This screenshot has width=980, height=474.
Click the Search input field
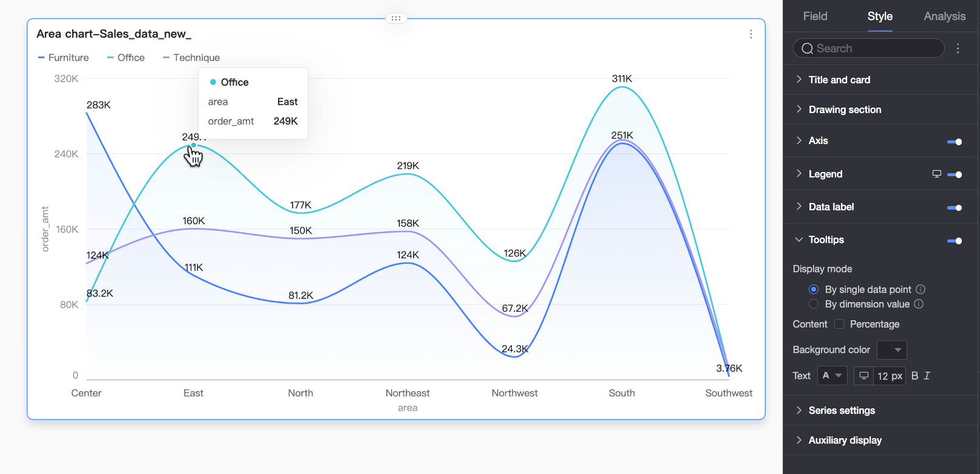pos(868,48)
